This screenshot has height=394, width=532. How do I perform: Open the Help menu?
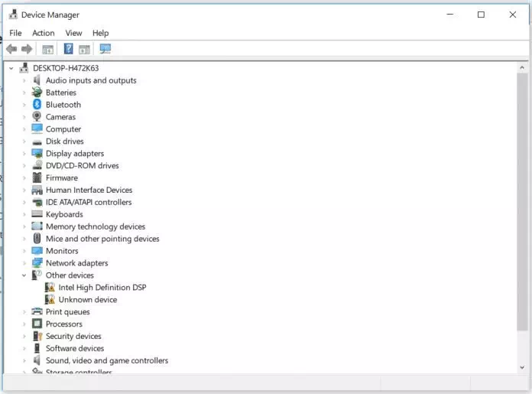[x=100, y=33]
